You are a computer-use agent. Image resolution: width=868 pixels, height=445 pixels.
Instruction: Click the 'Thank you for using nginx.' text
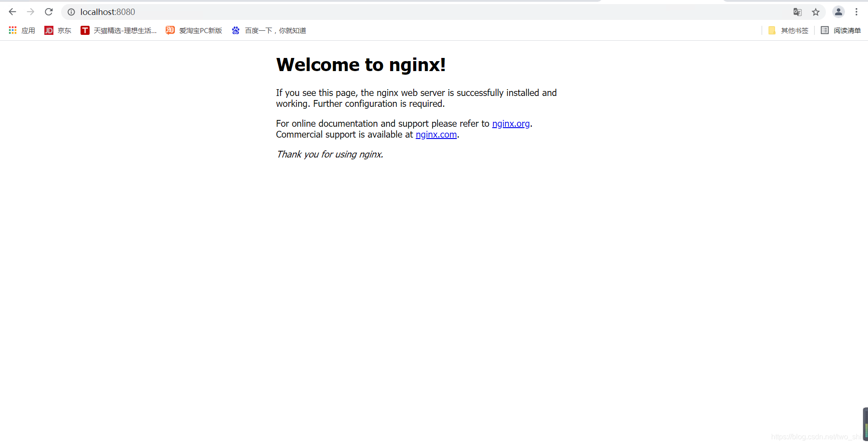[330, 154]
